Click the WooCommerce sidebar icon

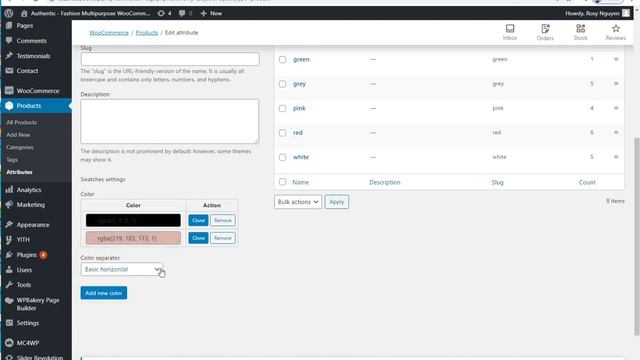tap(9, 90)
